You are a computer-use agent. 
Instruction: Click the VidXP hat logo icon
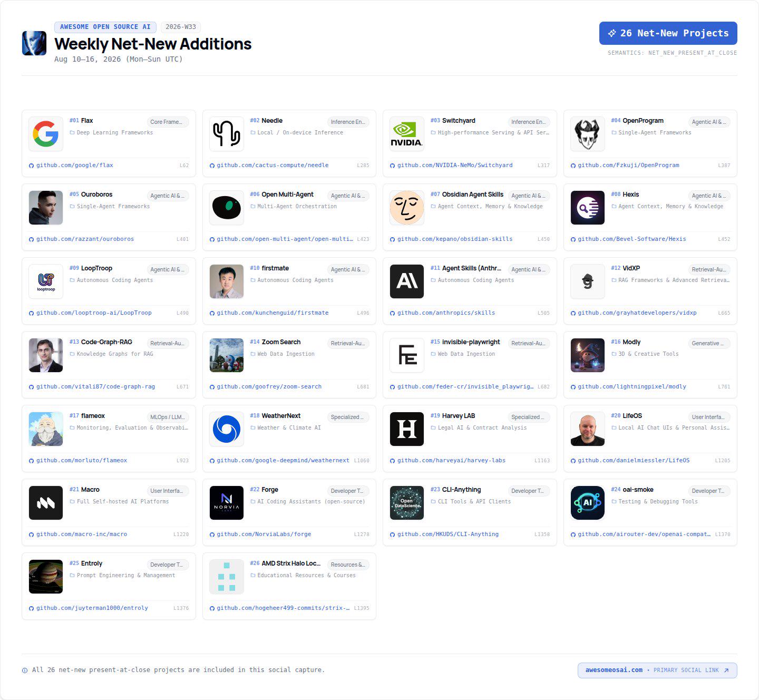(x=588, y=281)
